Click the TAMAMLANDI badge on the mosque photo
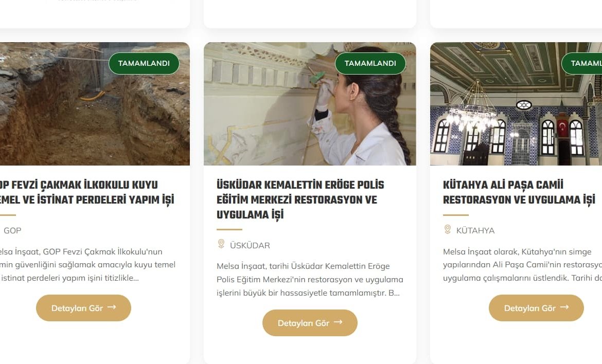This screenshot has height=364, width=602. coord(581,63)
